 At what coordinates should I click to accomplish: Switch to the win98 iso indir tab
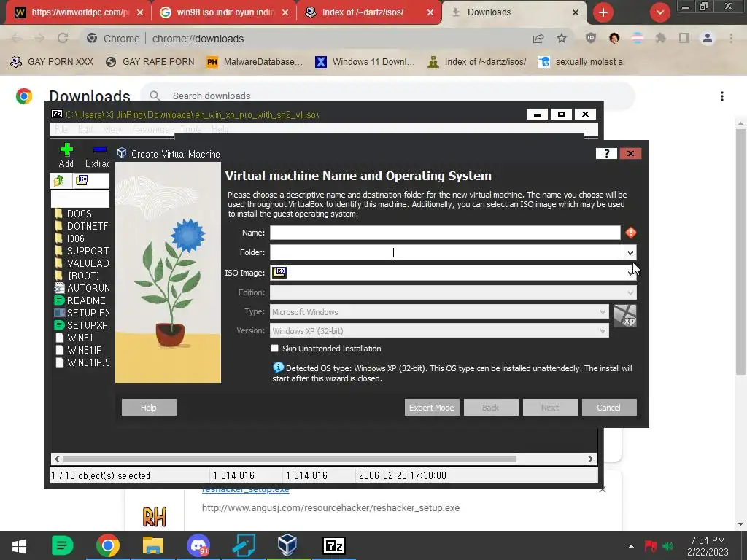coord(224,12)
